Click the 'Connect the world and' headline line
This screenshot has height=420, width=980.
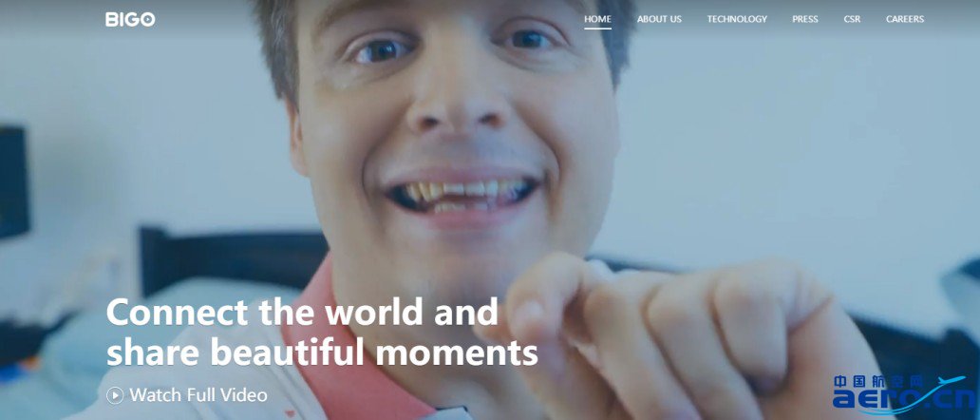tap(303, 311)
